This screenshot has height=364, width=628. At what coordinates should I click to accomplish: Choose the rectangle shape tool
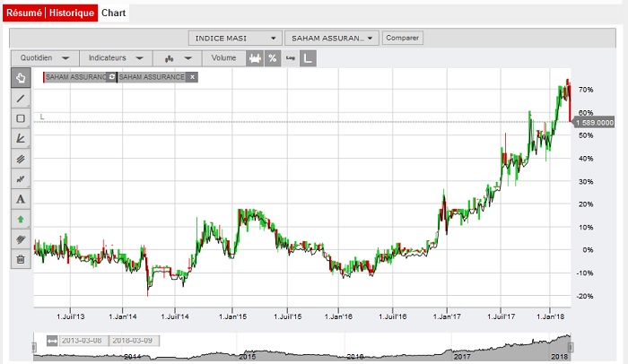coord(21,118)
